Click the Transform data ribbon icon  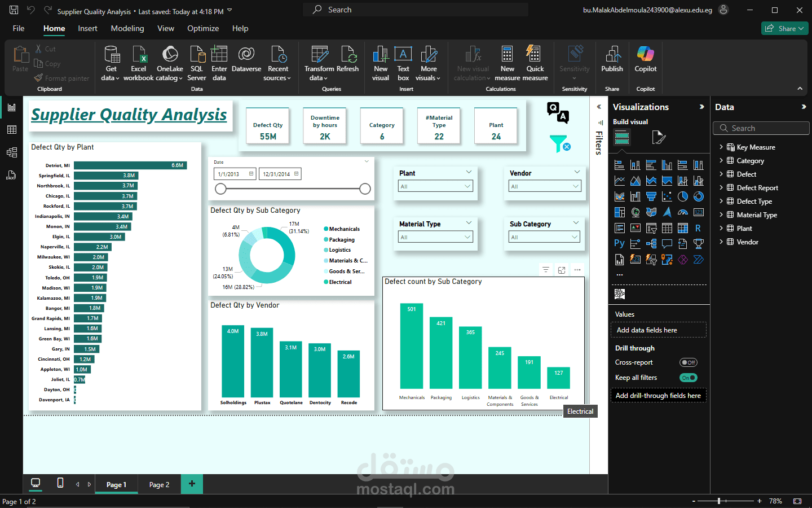[x=319, y=64]
